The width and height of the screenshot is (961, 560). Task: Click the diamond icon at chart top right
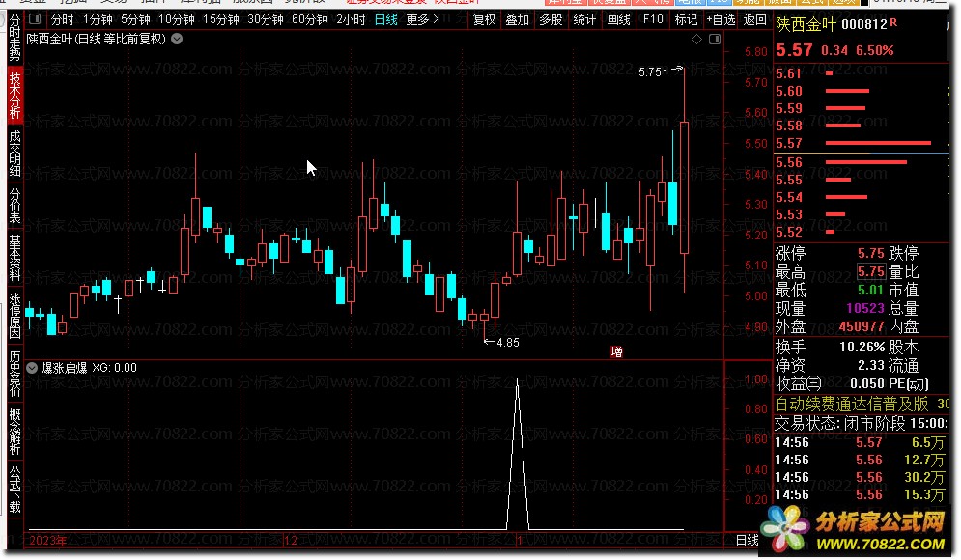pos(697,40)
